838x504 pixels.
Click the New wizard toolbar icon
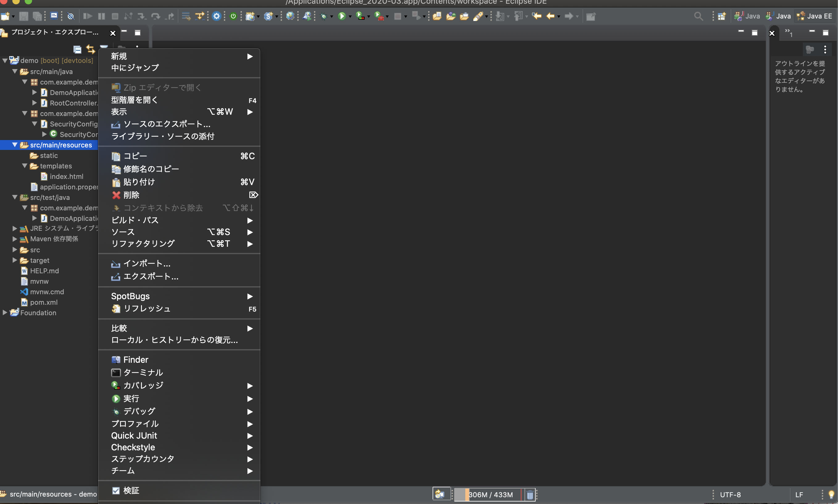(x=5, y=16)
